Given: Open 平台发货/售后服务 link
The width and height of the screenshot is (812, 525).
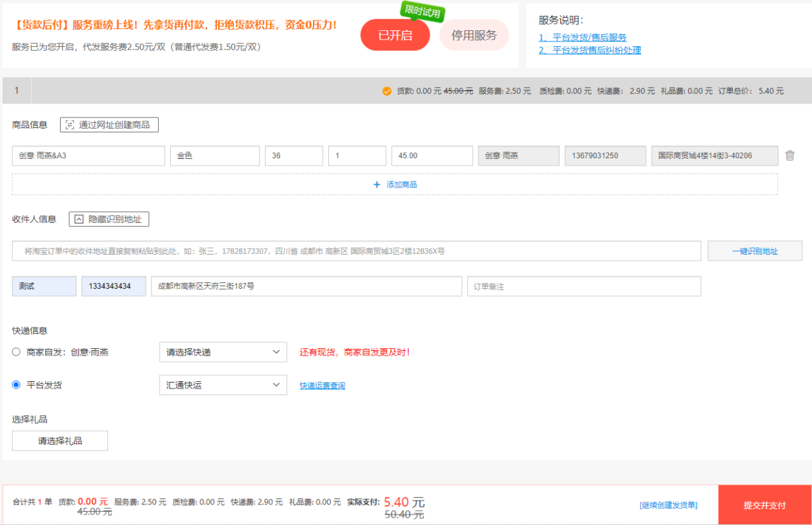Looking at the screenshot, I should pyautogui.click(x=583, y=38).
